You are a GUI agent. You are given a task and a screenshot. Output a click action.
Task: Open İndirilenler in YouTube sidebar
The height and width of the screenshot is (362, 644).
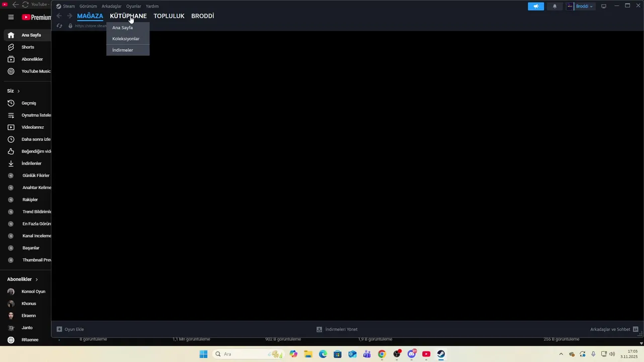(28, 163)
